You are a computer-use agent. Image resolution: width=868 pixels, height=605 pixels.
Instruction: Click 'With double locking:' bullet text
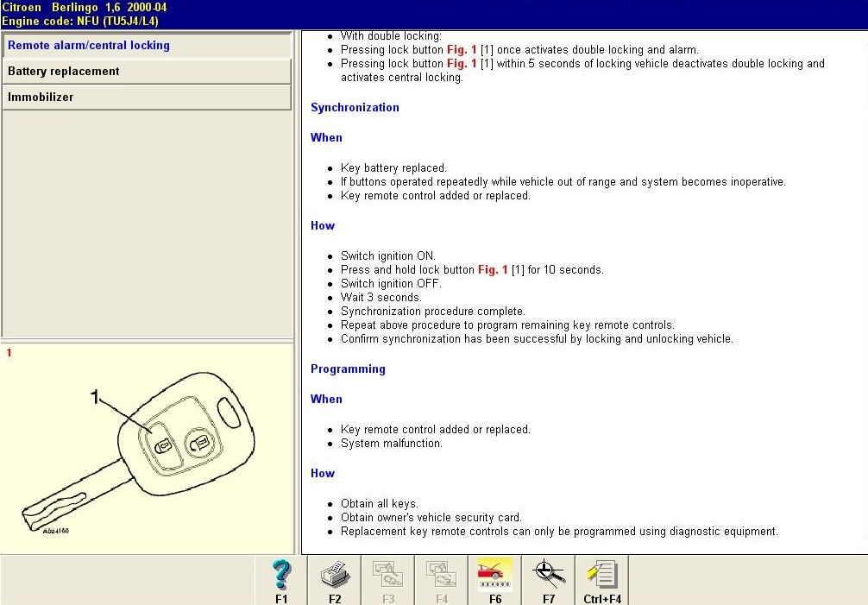(391, 36)
